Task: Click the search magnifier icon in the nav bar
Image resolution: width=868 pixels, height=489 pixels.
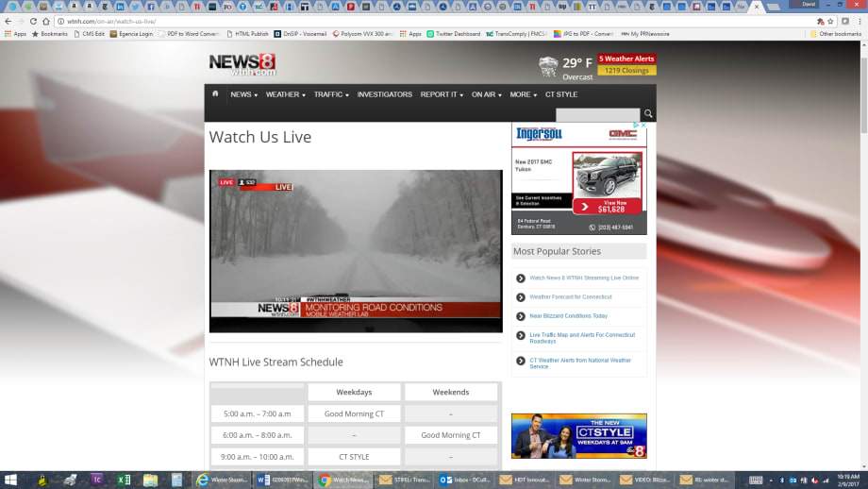Action: (x=647, y=113)
